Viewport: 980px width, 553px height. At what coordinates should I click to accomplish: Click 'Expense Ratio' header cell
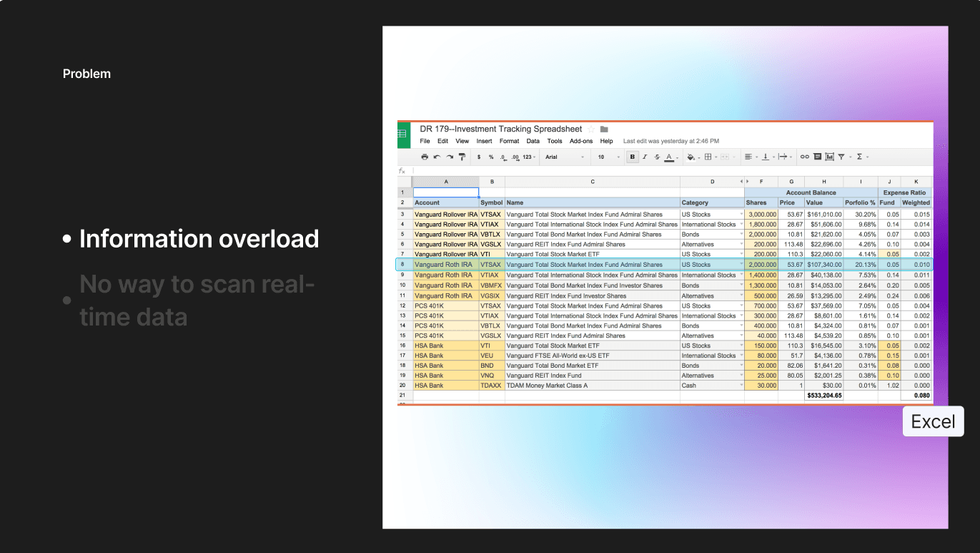pos(905,192)
